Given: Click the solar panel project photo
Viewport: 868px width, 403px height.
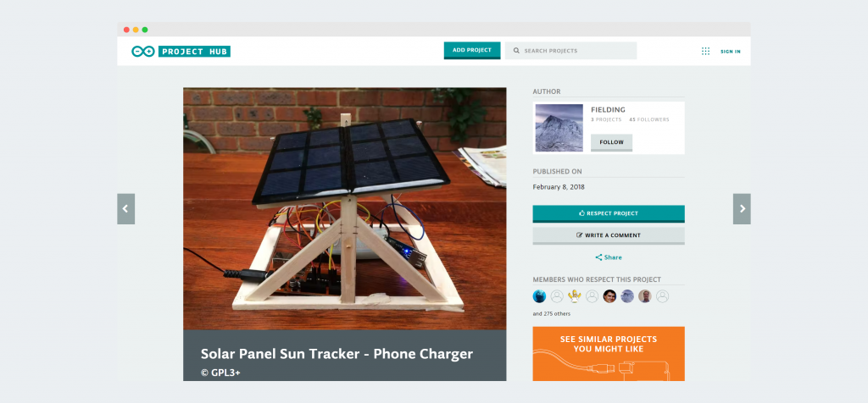Looking at the screenshot, I should [x=344, y=208].
